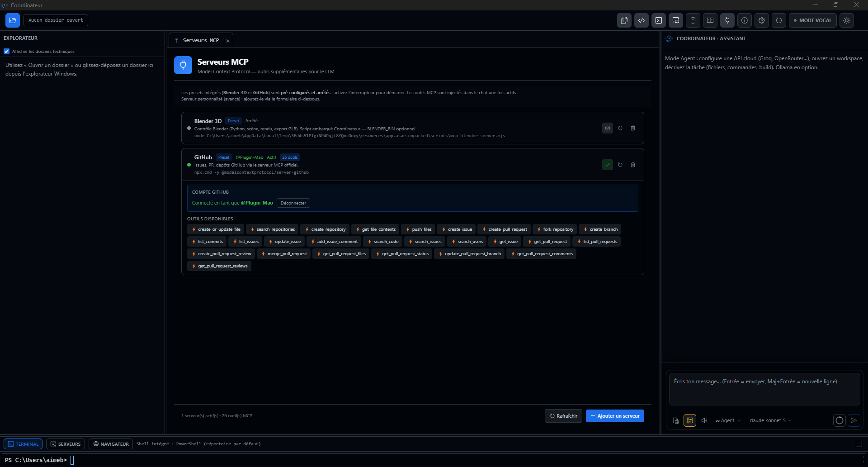This screenshot has width=868, height=467.
Task: Select the create_branch tool chip
Action: click(x=600, y=229)
